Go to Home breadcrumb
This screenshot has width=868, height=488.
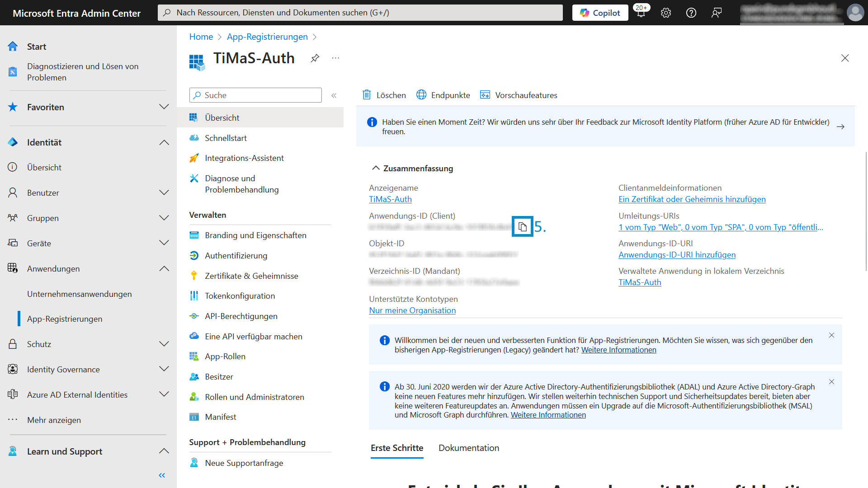tap(201, 37)
